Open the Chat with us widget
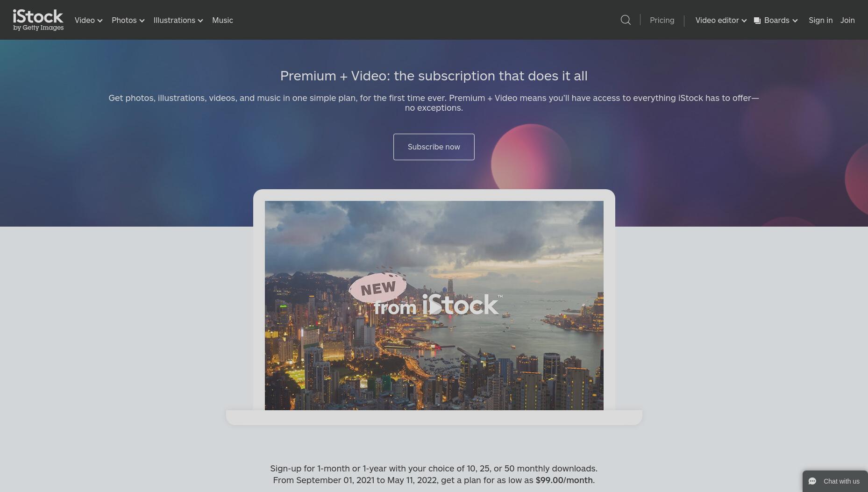868x492 pixels. 835,481
